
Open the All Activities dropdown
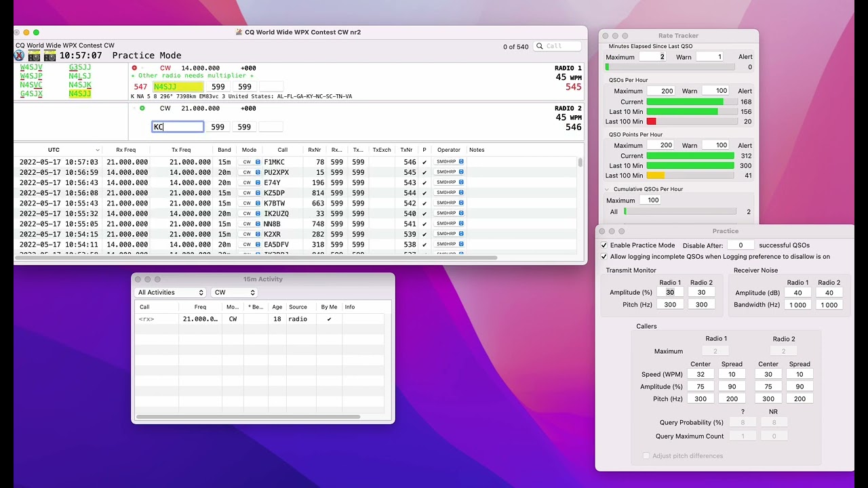[170, 293]
